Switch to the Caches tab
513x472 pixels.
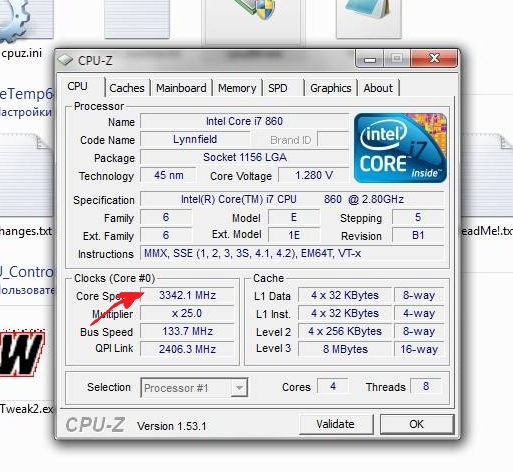click(127, 88)
